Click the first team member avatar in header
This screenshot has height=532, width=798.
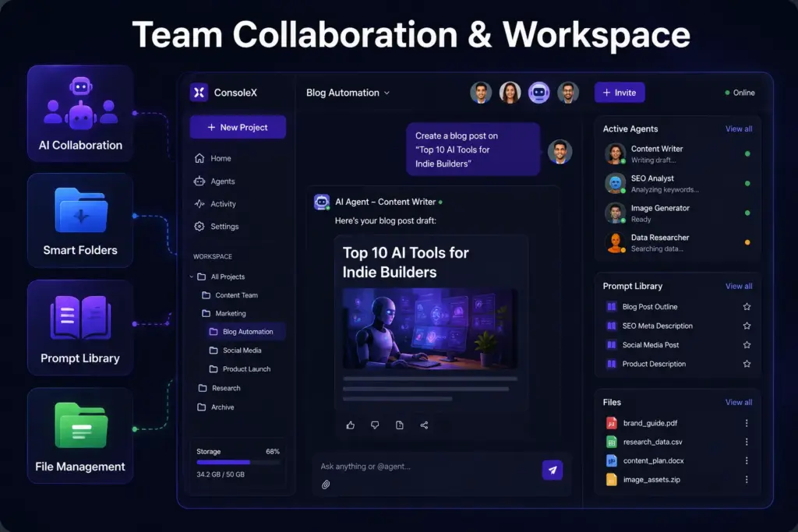[480, 93]
